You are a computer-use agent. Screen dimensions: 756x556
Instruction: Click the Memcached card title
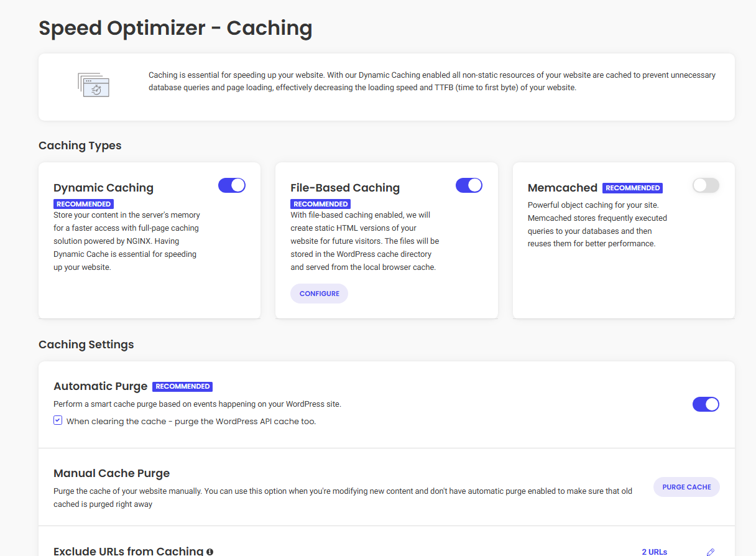pyautogui.click(x=563, y=188)
